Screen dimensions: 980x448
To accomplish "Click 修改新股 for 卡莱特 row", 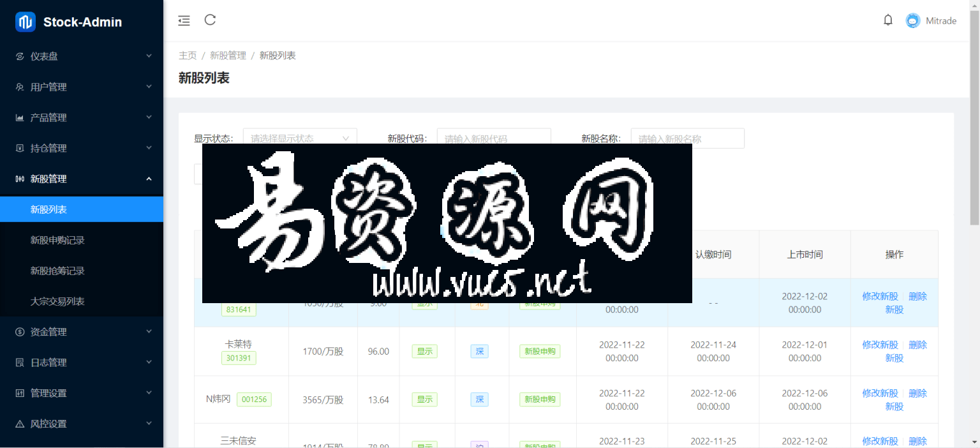I will click(x=880, y=345).
